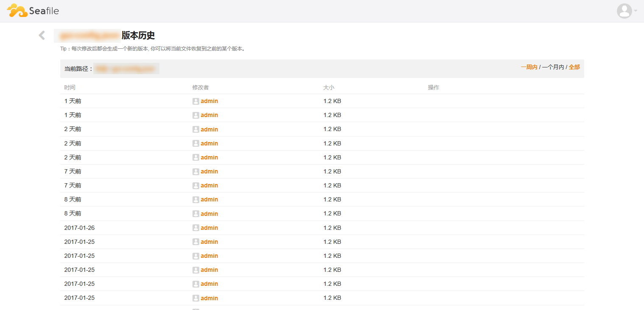Expand the account dropdown caret beside avatar
Viewport: 644px width, 310px height.
[x=636, y=11]
